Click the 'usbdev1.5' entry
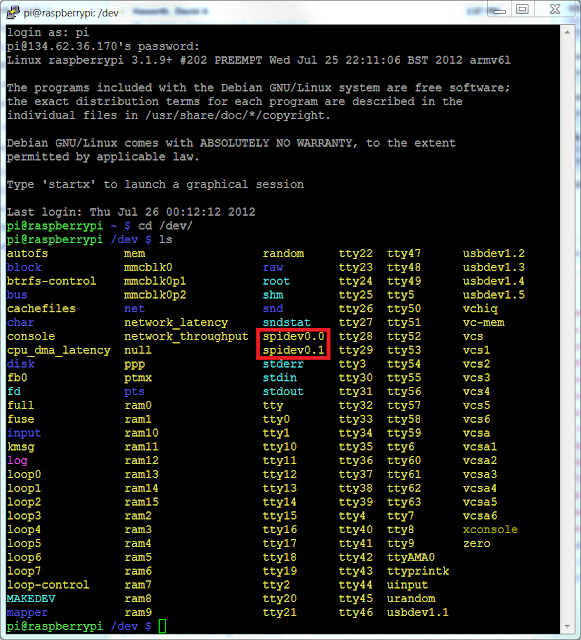 click(494, 295)
